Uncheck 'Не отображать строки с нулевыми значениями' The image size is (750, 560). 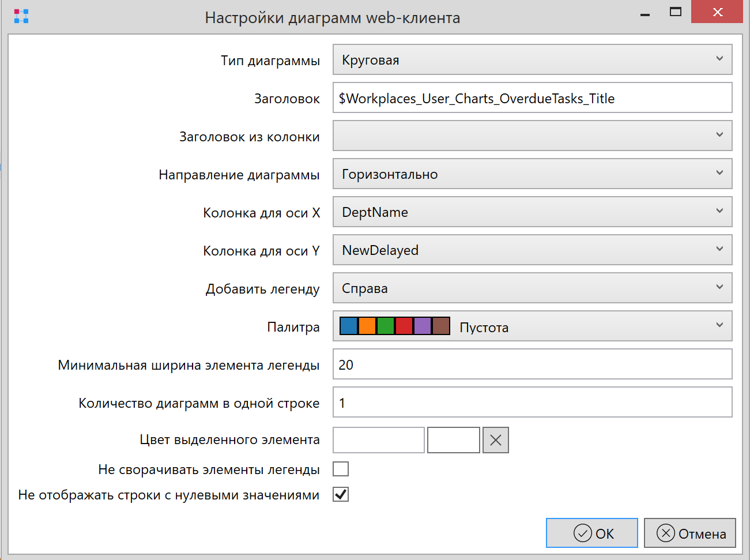[341, 494]
